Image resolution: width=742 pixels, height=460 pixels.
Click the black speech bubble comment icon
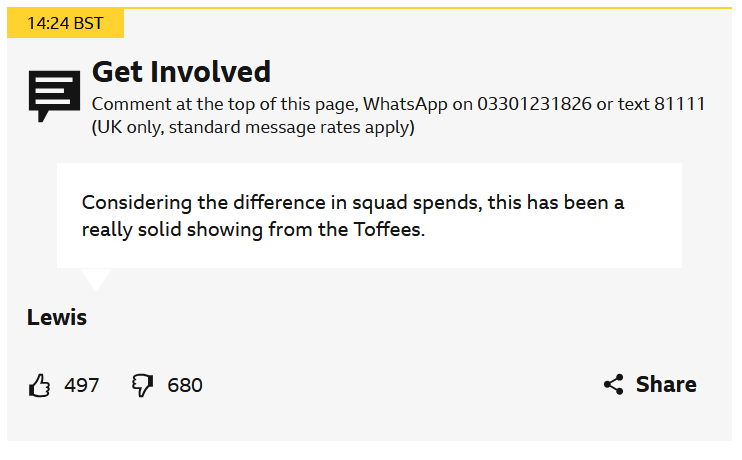pos(54,96)
